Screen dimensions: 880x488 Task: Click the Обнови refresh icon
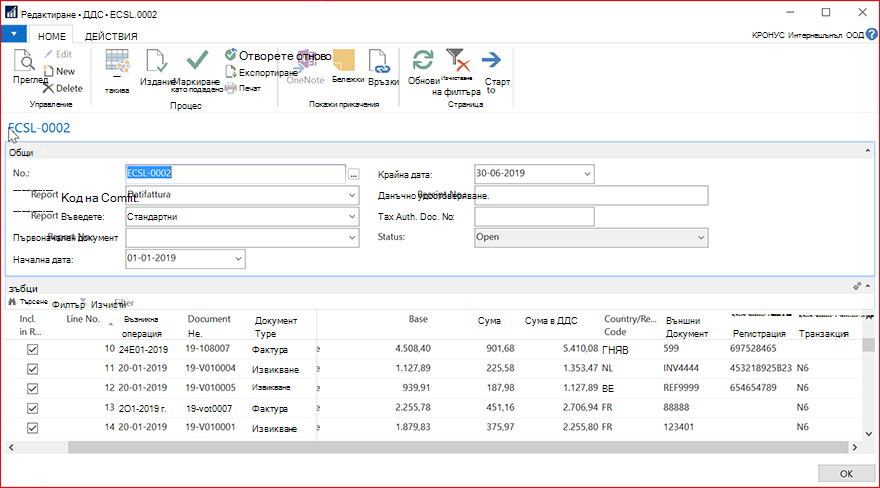coord(423,61)
